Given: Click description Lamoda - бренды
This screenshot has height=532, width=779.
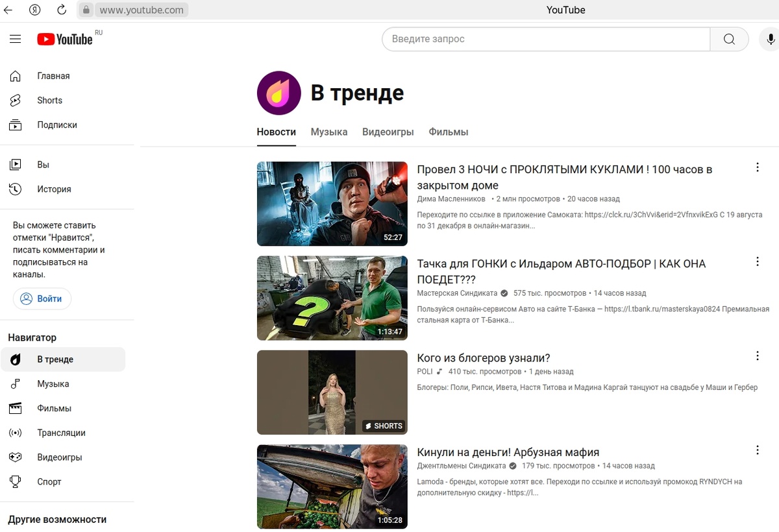Looking at the screenshot, I should pyautogui.click(x=579, y=487).
